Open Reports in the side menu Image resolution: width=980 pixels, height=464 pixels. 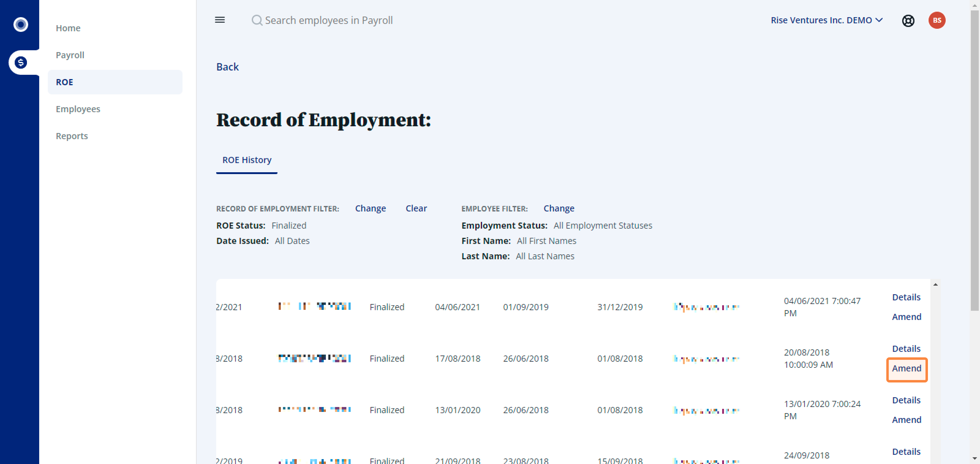(72, 136)
